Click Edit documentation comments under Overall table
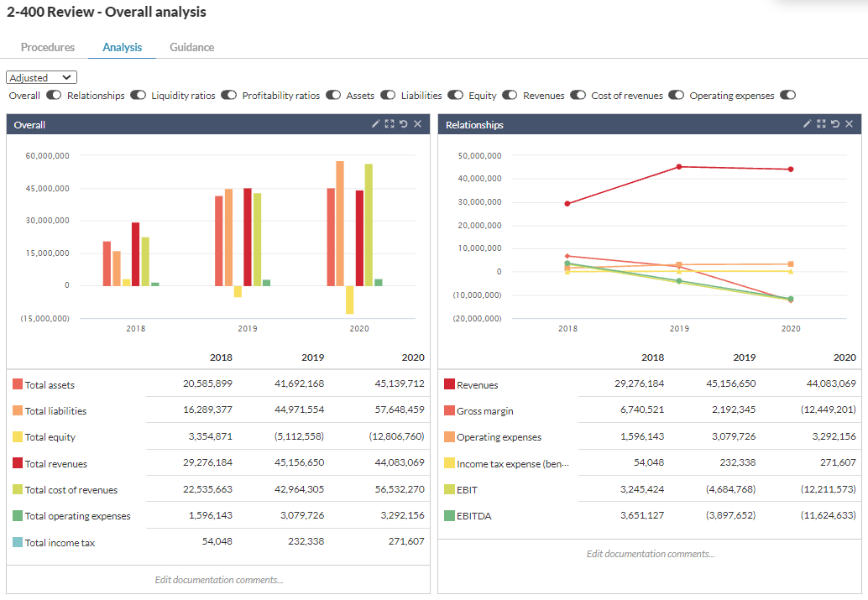The width and height of the screenshot is (868, 600). (217, 579)
